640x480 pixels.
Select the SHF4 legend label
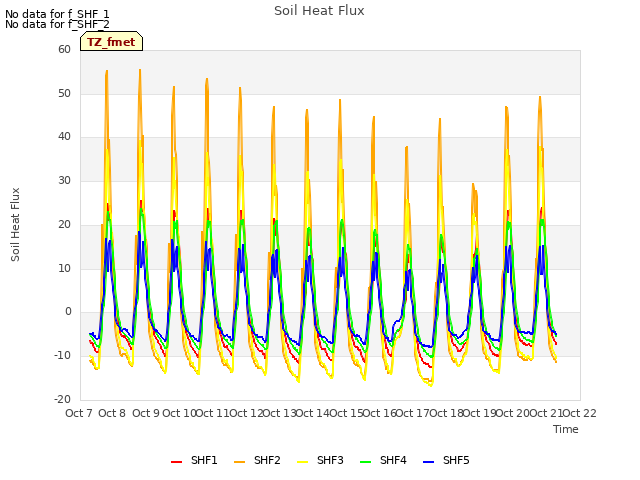pyautogui.click(x=393, y=460)
